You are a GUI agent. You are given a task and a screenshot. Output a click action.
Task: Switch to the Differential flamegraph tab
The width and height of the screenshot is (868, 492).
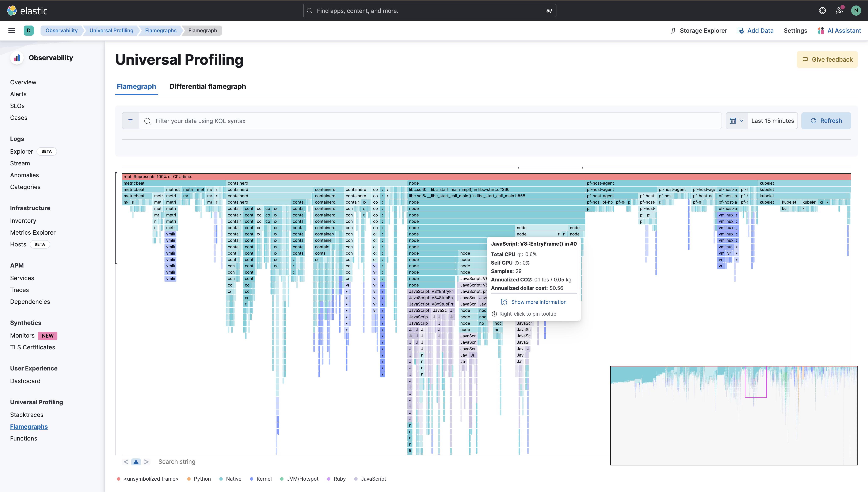[208, 87]
